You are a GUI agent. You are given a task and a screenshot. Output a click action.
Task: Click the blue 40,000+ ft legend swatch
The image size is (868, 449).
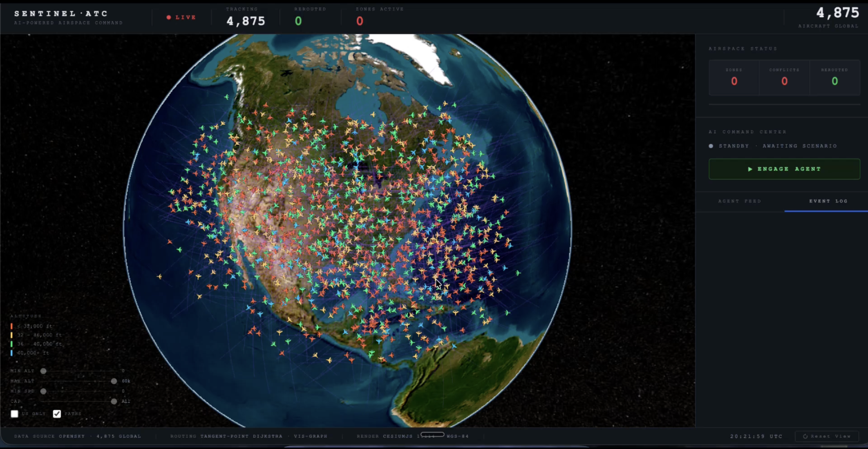(12, 353)
